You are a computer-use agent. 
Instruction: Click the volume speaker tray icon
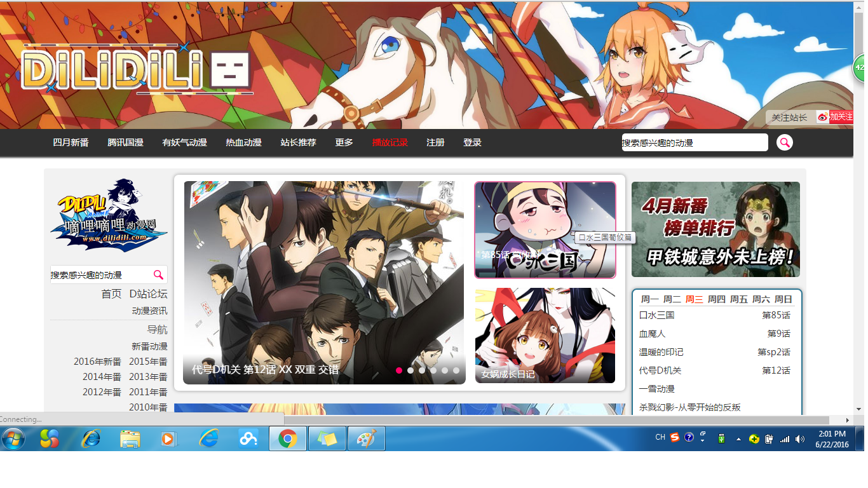tap(800, 438)
